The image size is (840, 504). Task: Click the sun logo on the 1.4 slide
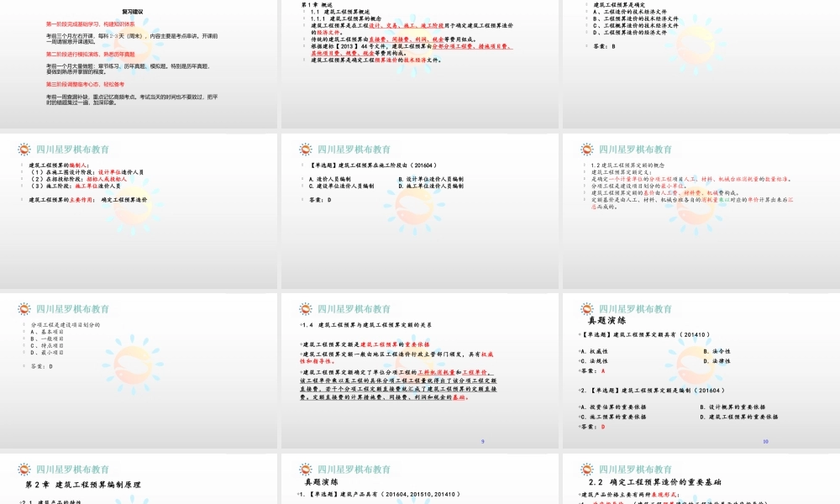[x=306, y=309]
